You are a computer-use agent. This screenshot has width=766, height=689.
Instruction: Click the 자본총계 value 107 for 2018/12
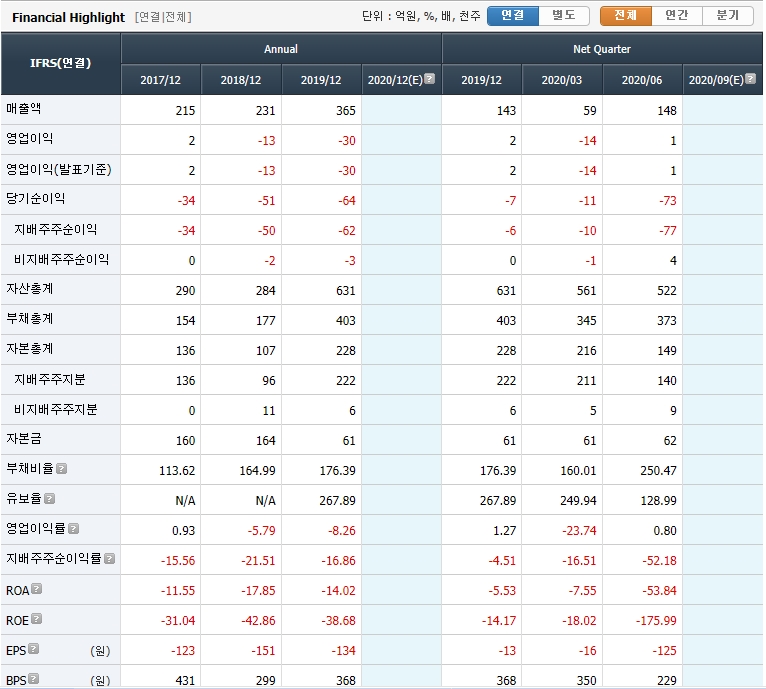pos(265,350)
